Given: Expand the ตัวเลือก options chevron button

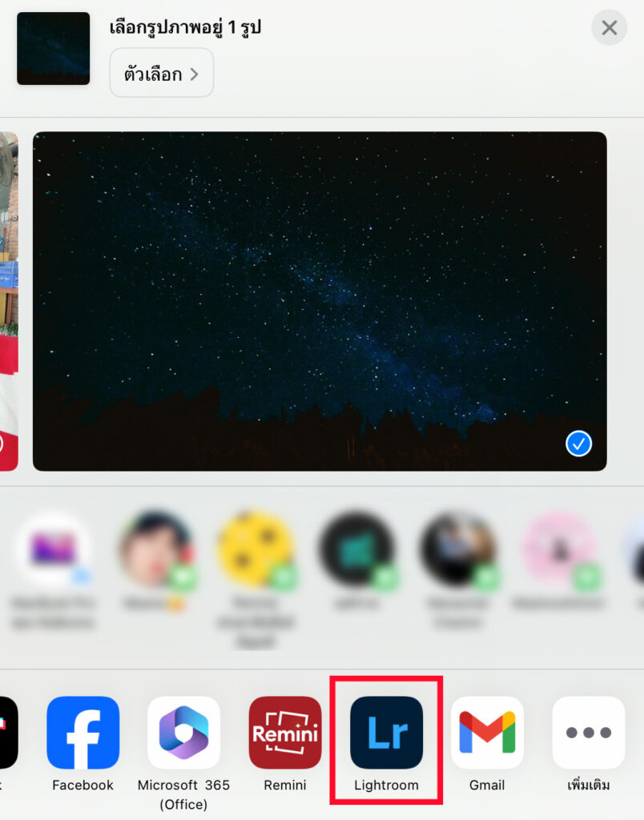Looking at the screenshot, I should (162, 74).
